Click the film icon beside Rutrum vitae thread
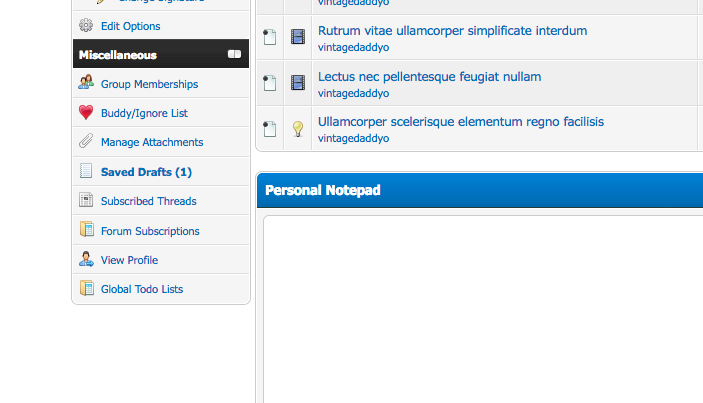703x403 pixels. click(297, 38)
